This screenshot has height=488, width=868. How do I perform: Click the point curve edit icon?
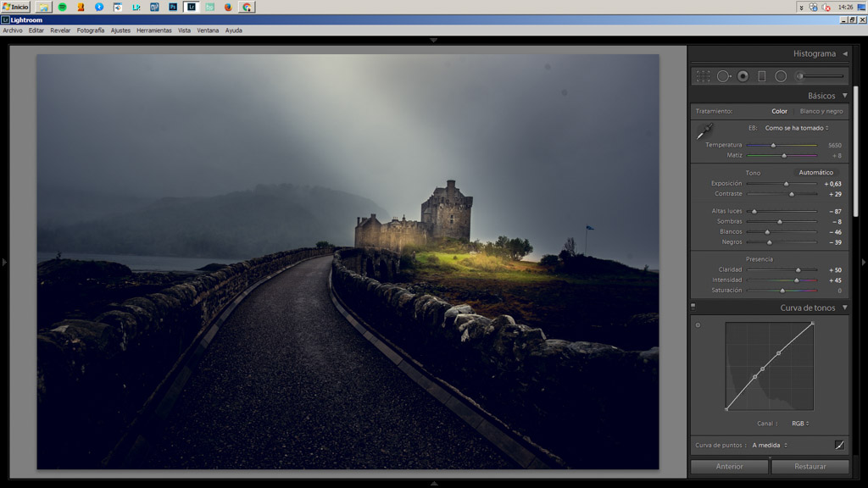tap(839, 445)
